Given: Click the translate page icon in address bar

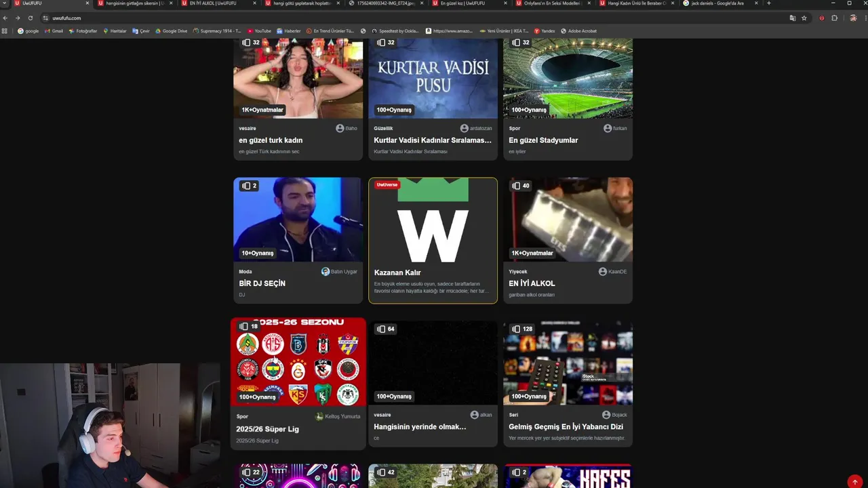Looking at the screenshot, I should [793, 18].
